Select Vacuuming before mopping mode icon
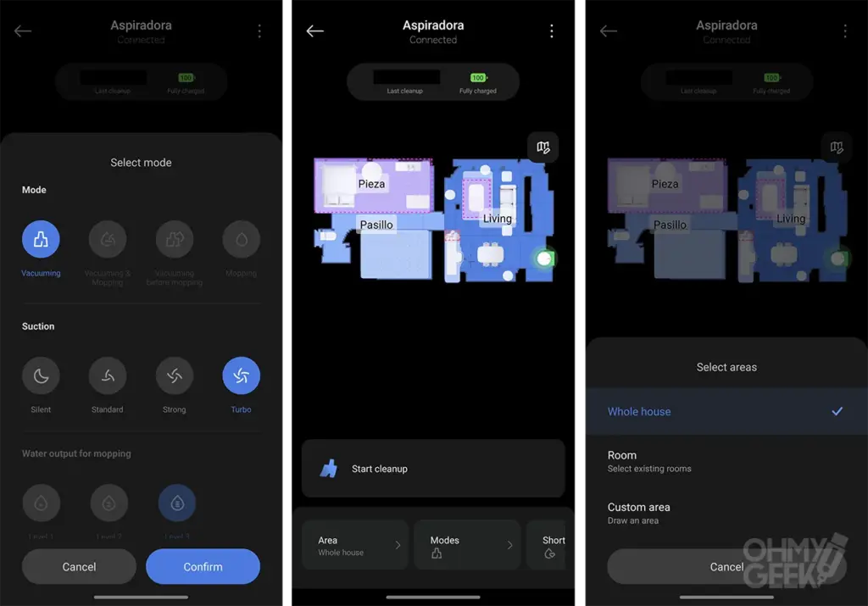868x606 pixels. [x=175, y=239]
